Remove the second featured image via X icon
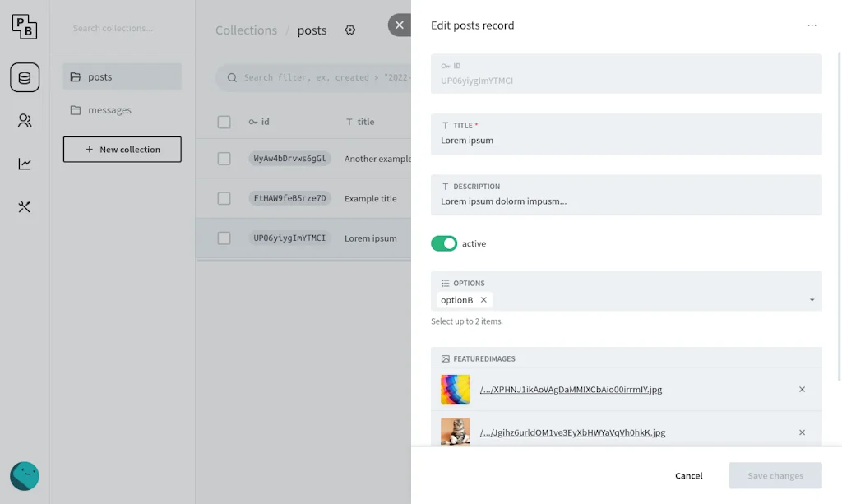Viewport: 842px width, 504px height. click(x=802, y=432)
